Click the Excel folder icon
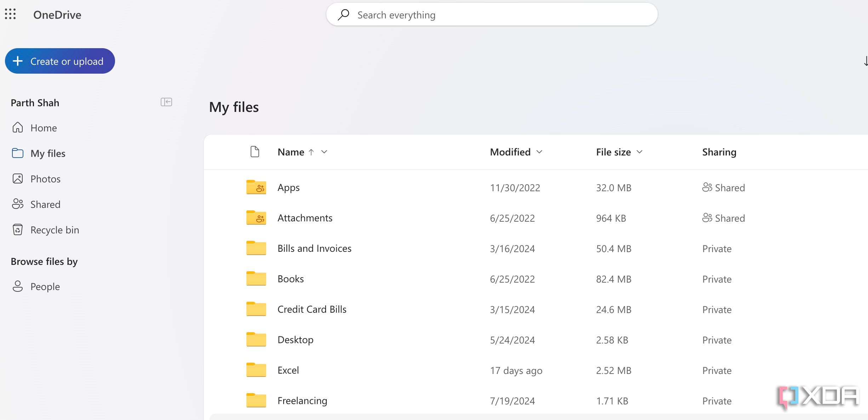 point(256,370)
